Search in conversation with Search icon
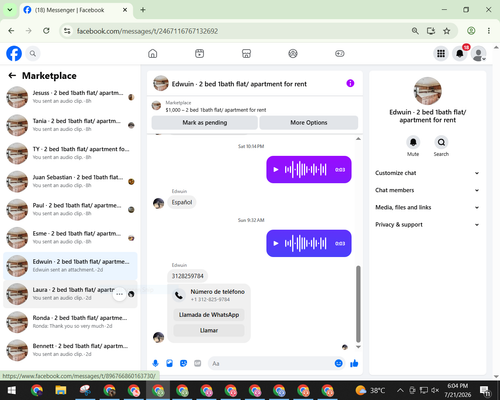The height and width of the screenshot is (400, 500). coord(441,143)
